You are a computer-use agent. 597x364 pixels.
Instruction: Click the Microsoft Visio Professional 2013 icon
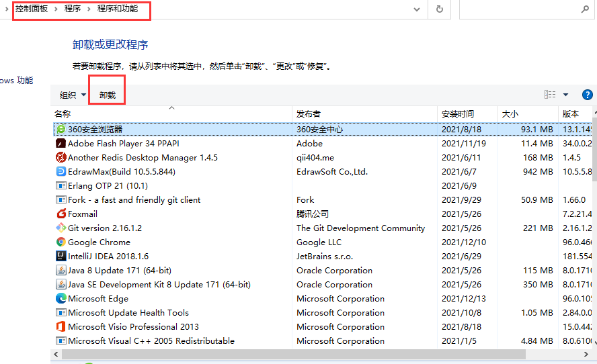[61, 326]
